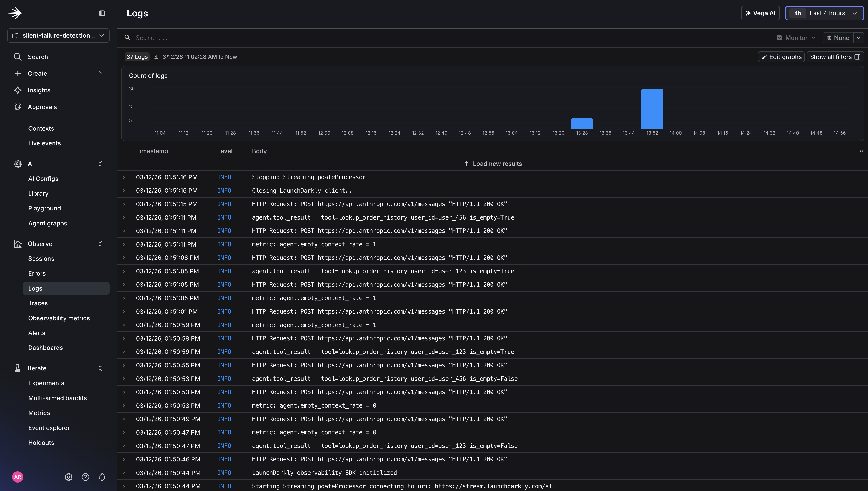
Task: Open notifications via the bell icon
Action: 102,477
